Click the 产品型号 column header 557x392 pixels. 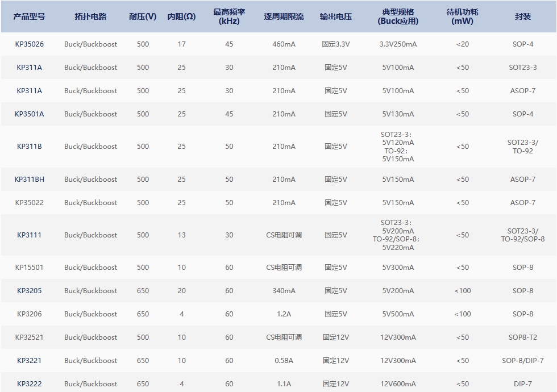tap(29, 16)
